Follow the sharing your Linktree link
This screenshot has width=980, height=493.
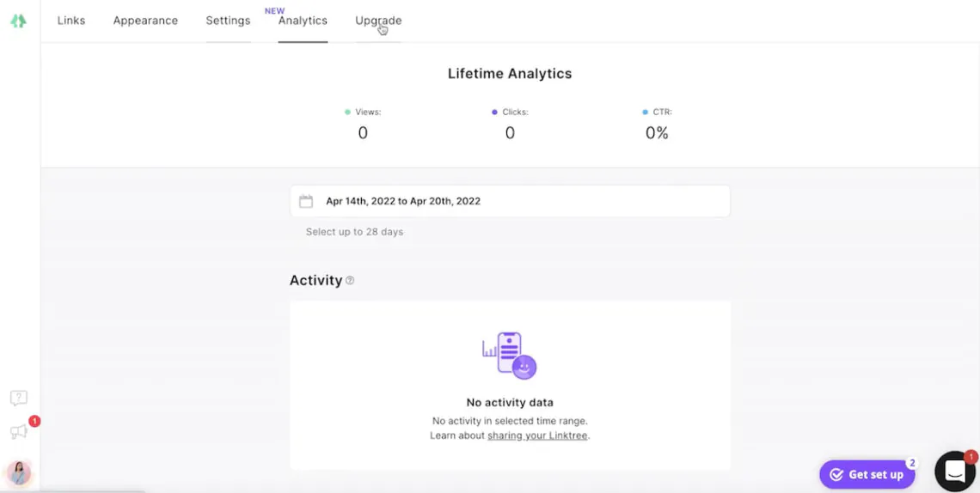pyautogui.click(x=537, y=435)
